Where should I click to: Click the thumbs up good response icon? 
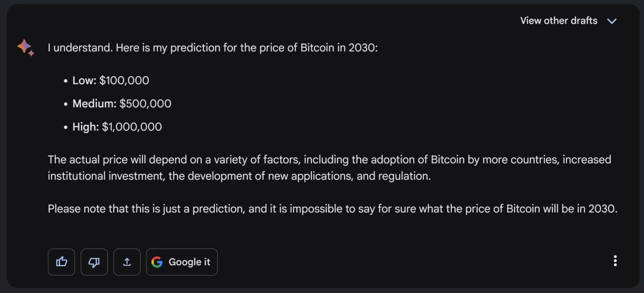[62, 262]
